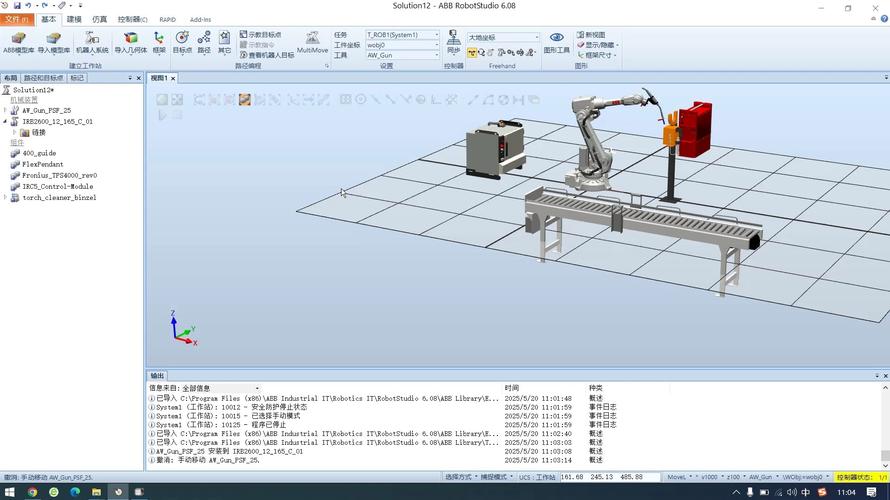Switch to the 仿真 simulation tab
This screenshot has height=500, width=890.
(100, 19)
